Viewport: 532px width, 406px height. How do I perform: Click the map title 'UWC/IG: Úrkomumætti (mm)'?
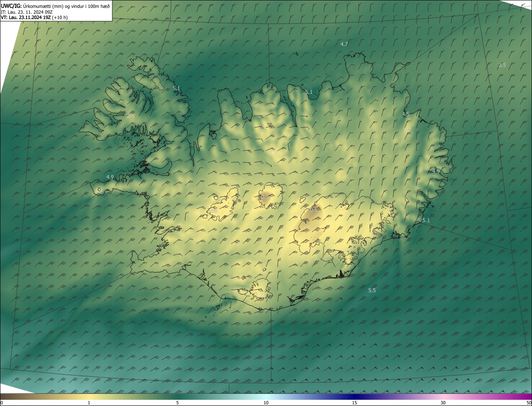tap(33, 5)
